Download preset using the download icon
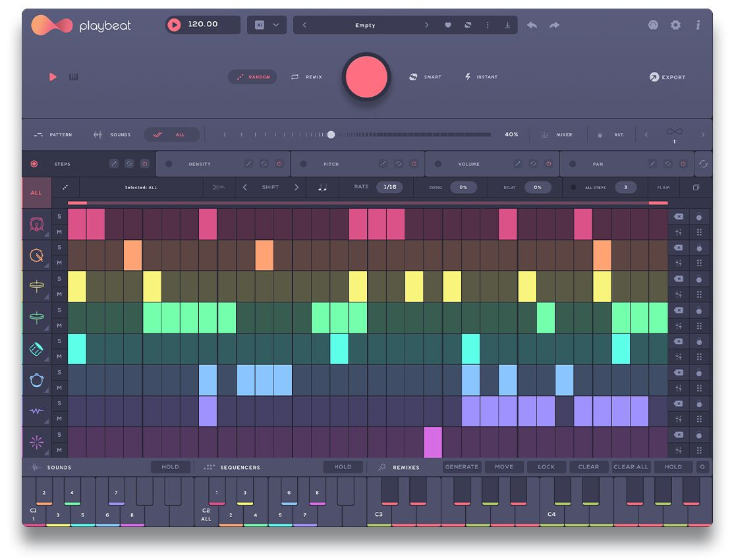This screenshot has height=560, width=734. coord(507,25)
